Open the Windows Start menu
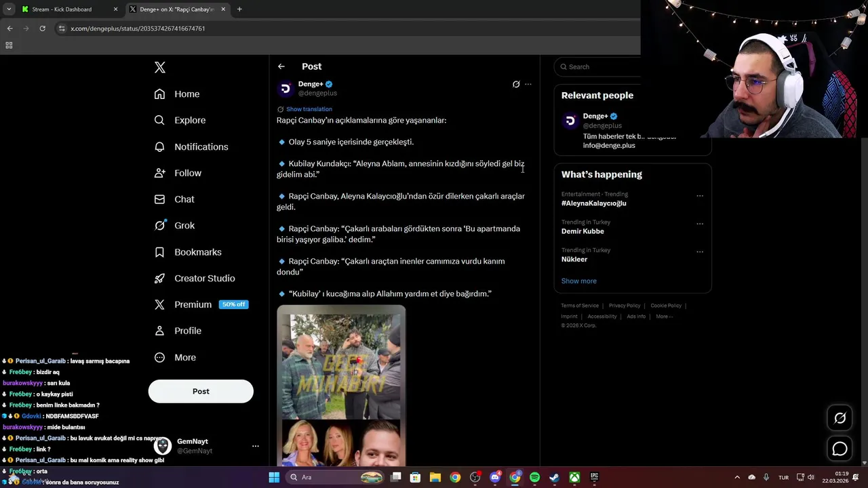 (x=274, y=477)
